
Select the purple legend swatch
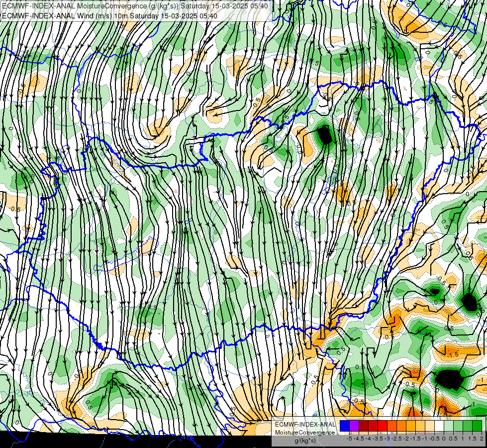[x=354, y=426]
